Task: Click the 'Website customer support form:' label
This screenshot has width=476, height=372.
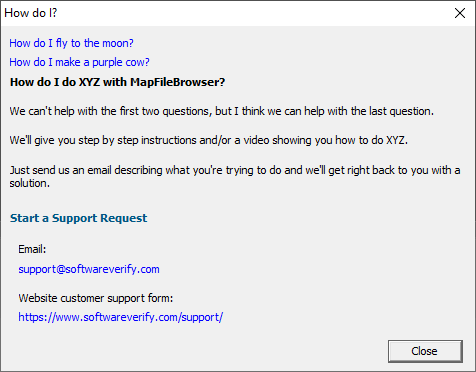Action: 96,298
